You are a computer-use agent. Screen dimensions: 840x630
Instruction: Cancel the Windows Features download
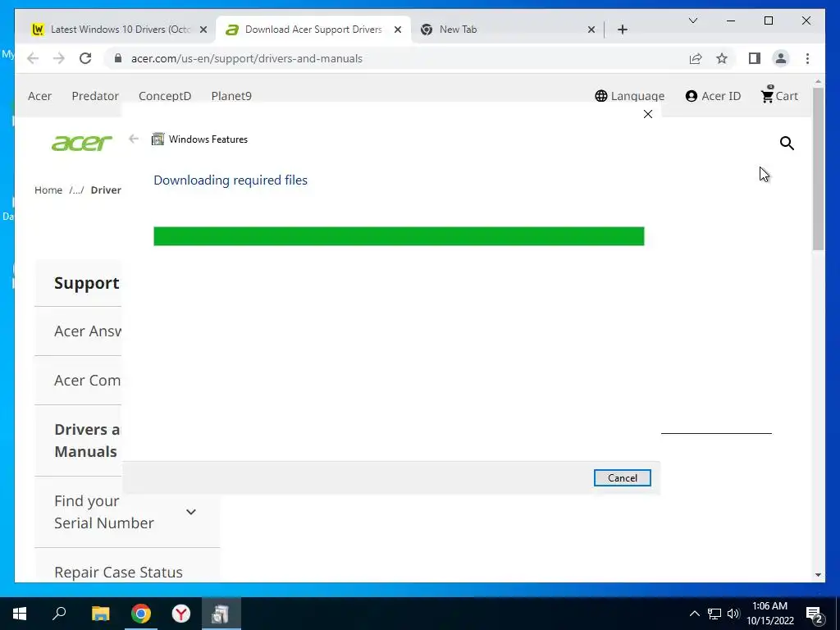(622, 478)
